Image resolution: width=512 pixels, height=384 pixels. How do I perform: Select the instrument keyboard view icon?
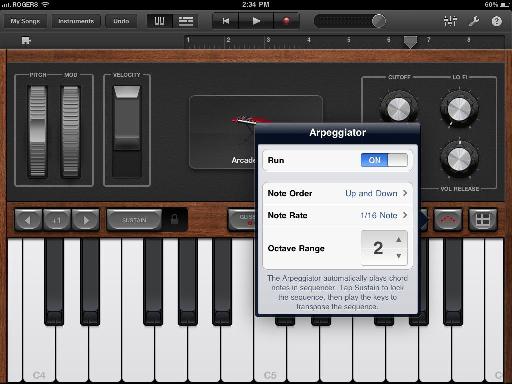pos(159,21)
